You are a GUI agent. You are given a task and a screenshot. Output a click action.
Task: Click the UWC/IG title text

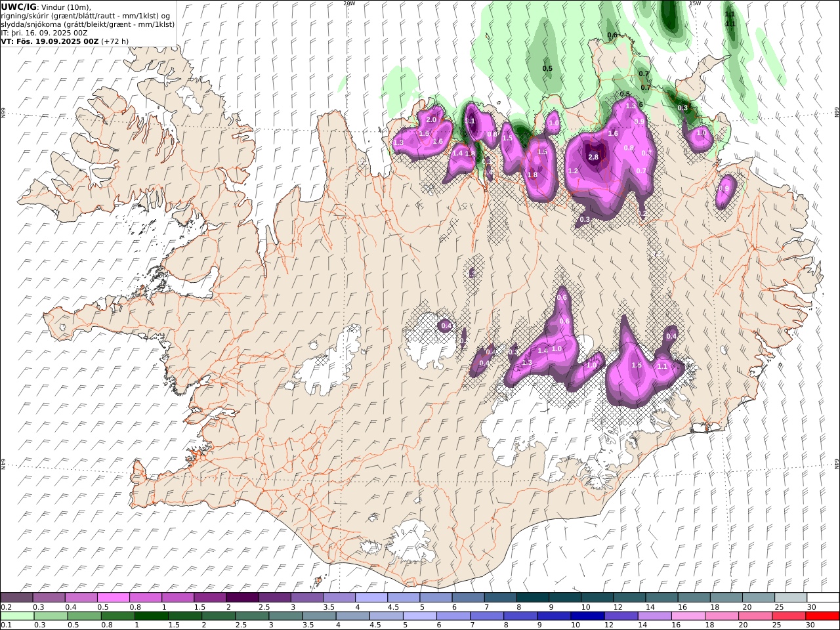click(19, 7)
